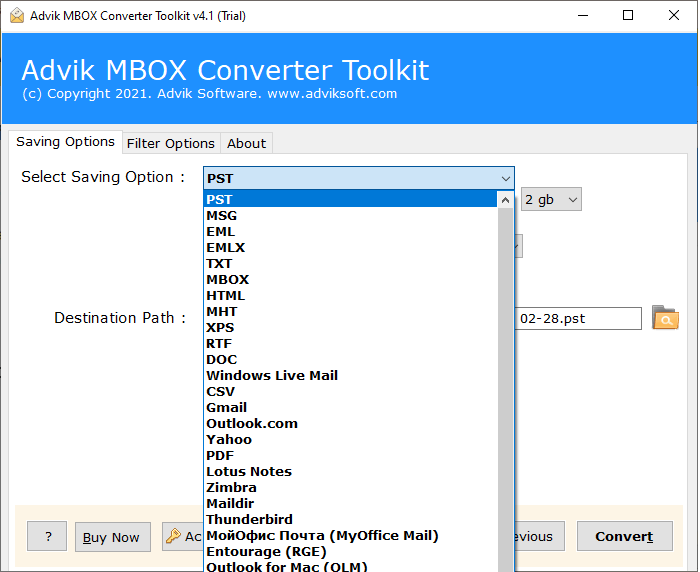700x572 pixels.
Task: Select EMLX format option
Action: (x=350, y=247)
